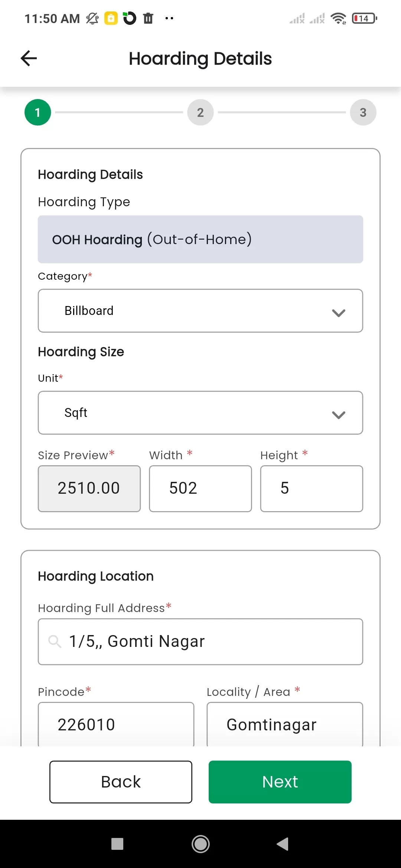Viewport: 401px width, 868px height.
Task: Go to step 1 in progress indicator
Action: [38, 112]
